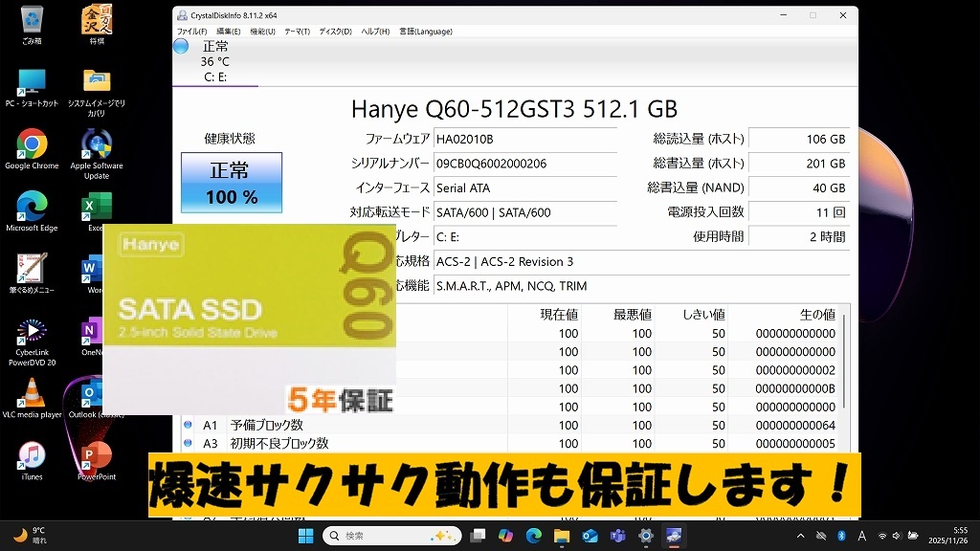The width and height of the screenshot is (980, 551).
Task: Click the power on hours 2 時間
Action: pos(799,237)
